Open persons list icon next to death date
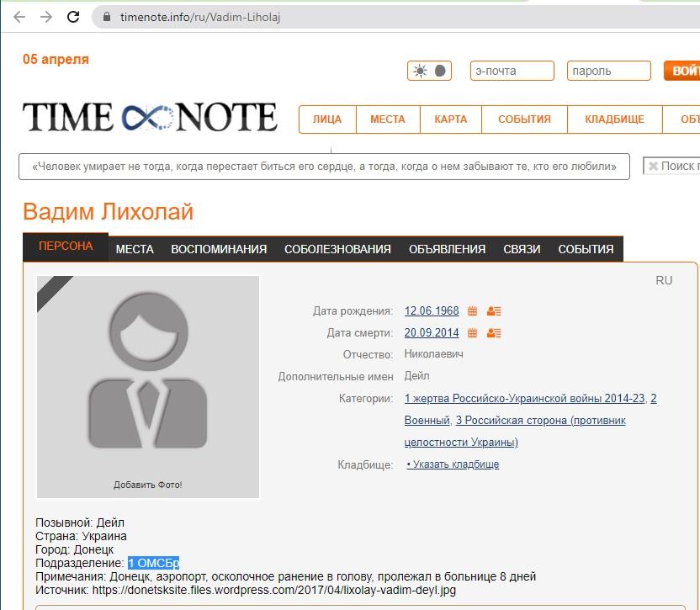 click(x=494, y=332)
